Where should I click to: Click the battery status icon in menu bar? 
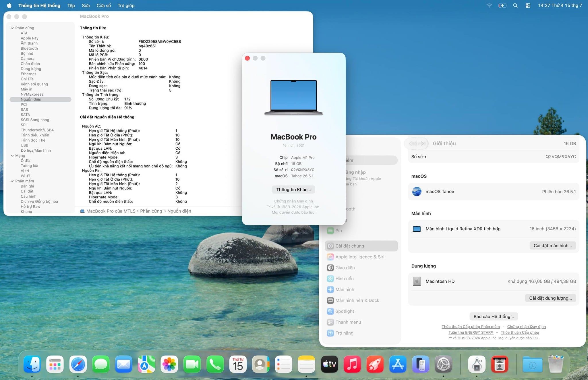coord(502,5)
